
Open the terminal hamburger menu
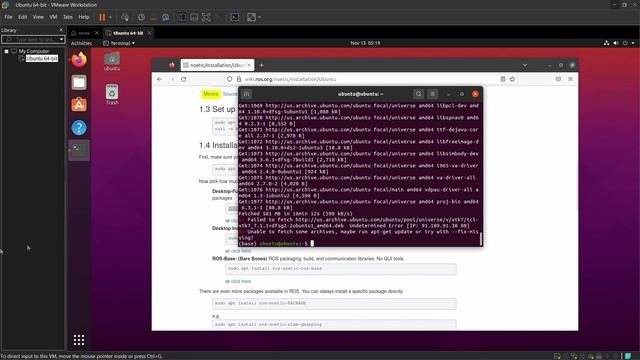(432, 94)
